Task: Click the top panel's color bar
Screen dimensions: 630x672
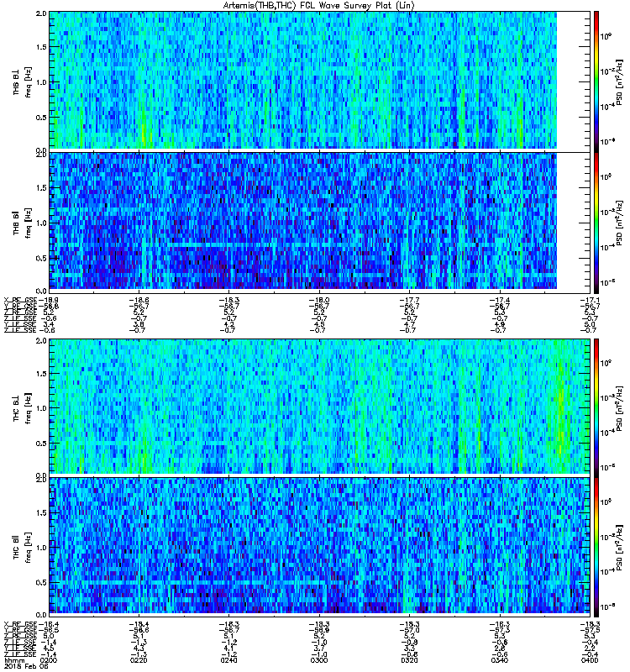Action: pyautogui.click(x=596, y=81)
